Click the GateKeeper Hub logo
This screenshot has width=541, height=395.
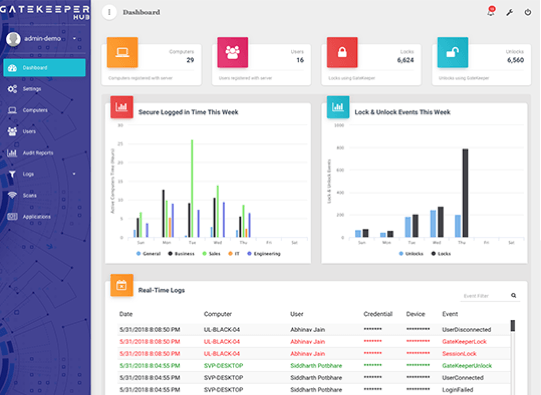click(x=45, y=11)
